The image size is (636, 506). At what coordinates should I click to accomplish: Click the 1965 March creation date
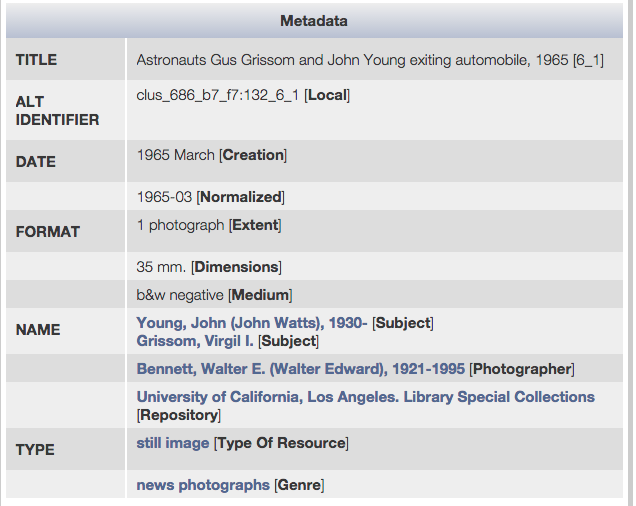click(x=175, y=155)
